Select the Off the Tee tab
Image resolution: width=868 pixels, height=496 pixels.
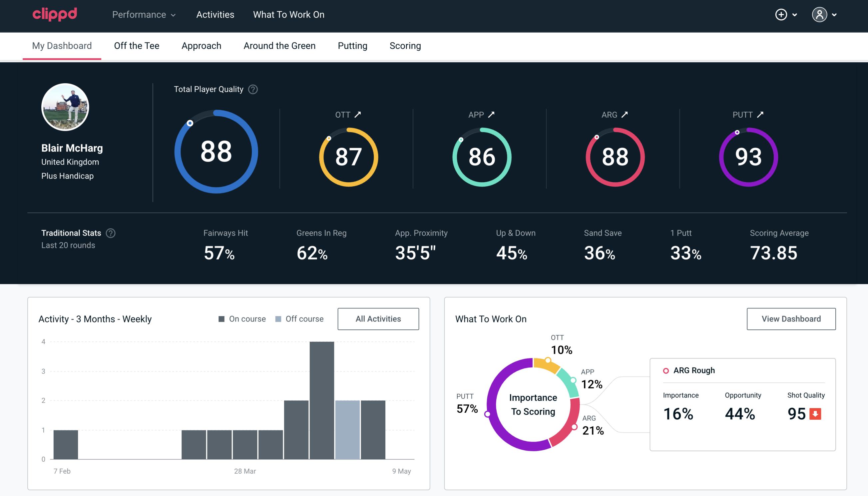click(x=137, y=45)
